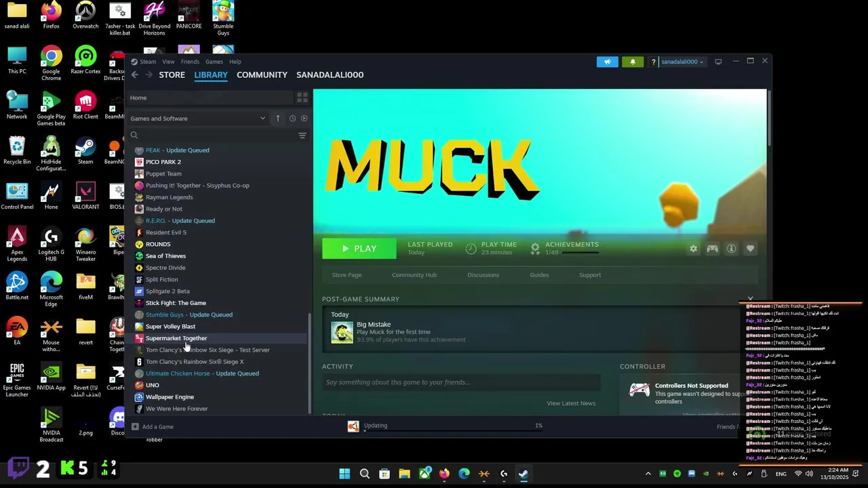Open the Help menu
The width and height of the screenshot is (868, 488).
(x=235, y=62)
